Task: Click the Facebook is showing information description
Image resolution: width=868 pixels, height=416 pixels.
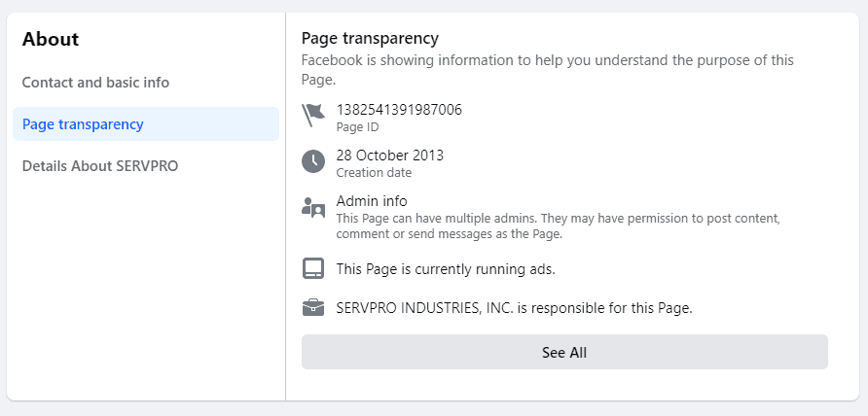Action: click(548, 69)
